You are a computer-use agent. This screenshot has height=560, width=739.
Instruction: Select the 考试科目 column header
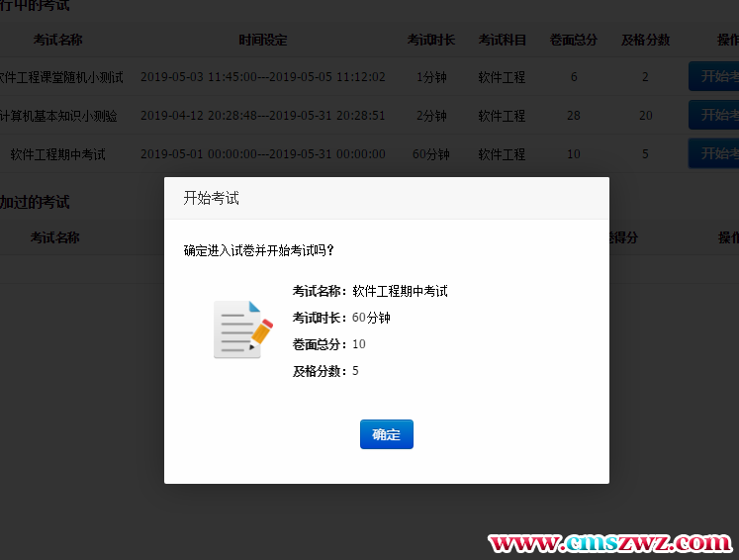[x=502, y=40]
